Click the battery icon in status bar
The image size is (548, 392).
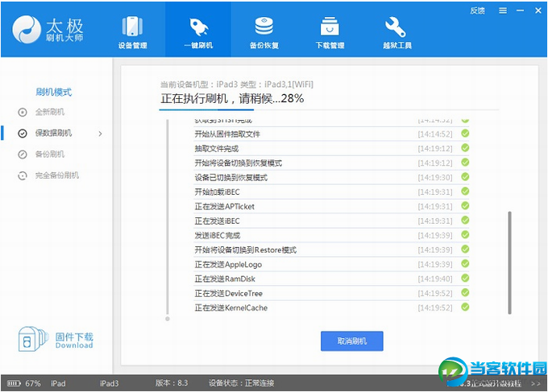point(14,384)
